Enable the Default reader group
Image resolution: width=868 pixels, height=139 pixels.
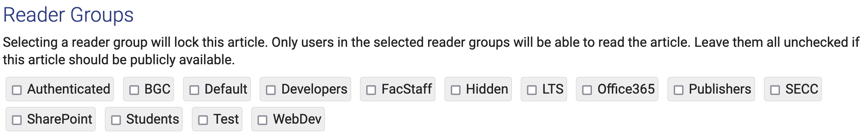(x=194, y=90)
